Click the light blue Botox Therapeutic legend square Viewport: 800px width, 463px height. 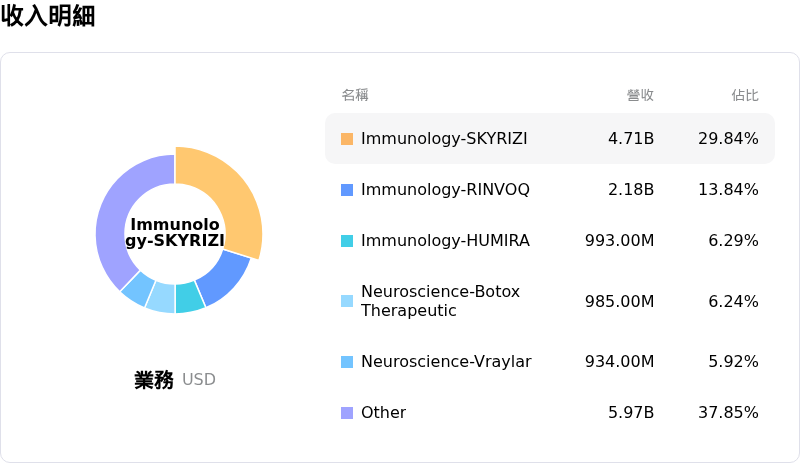[x=347, y=301]
